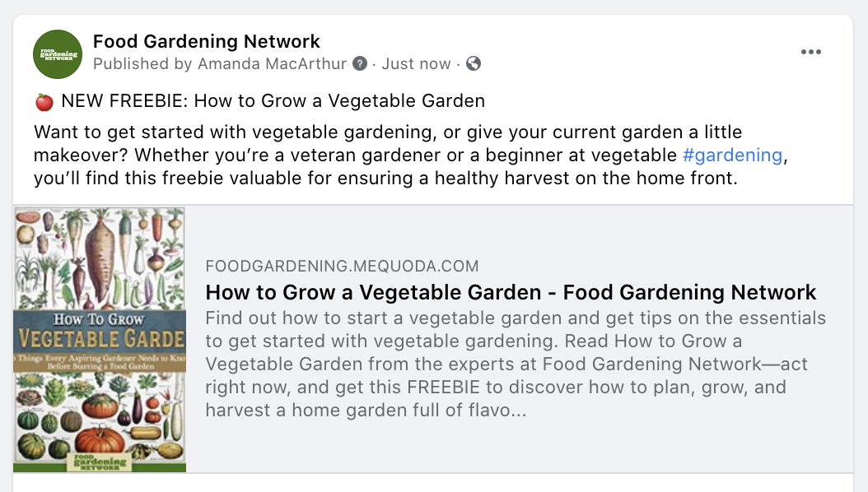Click the link preview description text

click(516, 364)
